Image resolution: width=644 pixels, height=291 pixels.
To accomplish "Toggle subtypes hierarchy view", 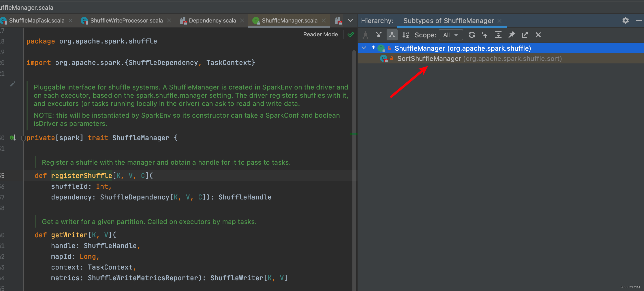I will point(392,35).
